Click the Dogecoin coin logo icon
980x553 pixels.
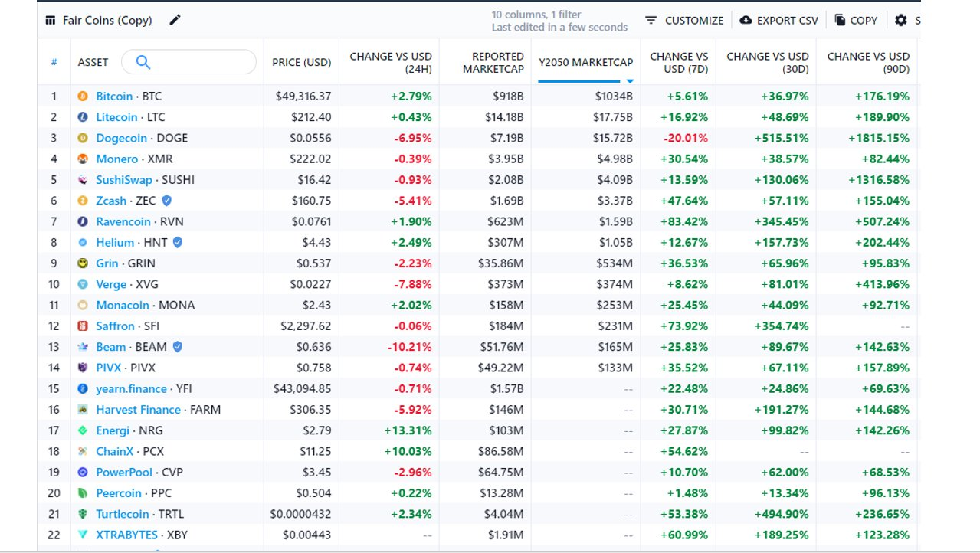tap(83, 138)
